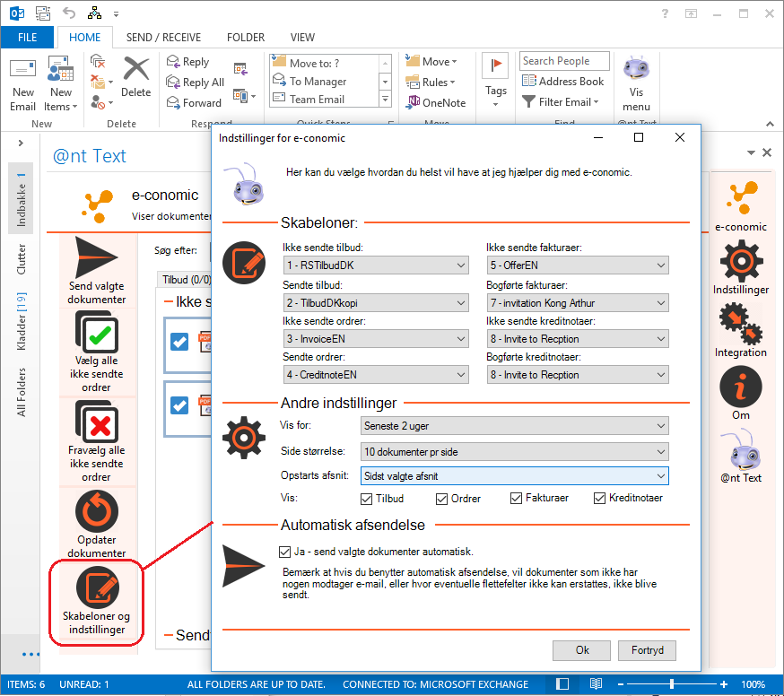Open the Vis for period dropdown
Screen dimensions: 784x696
pyautogui.click(x=515, y=425)
